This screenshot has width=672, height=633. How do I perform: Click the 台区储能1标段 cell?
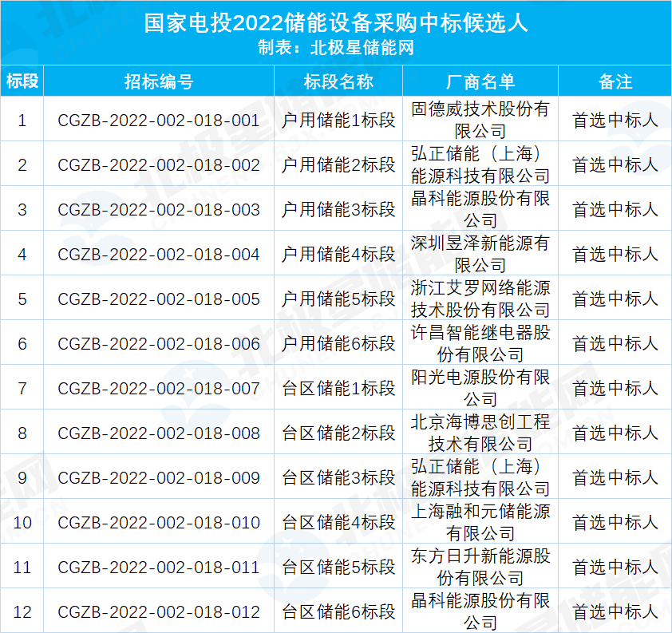pos(338,389)
